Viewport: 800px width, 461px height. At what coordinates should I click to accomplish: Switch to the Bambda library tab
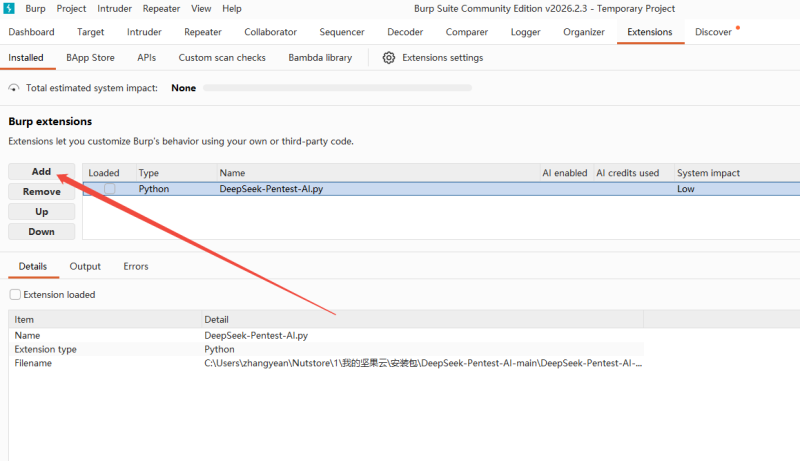320,58
